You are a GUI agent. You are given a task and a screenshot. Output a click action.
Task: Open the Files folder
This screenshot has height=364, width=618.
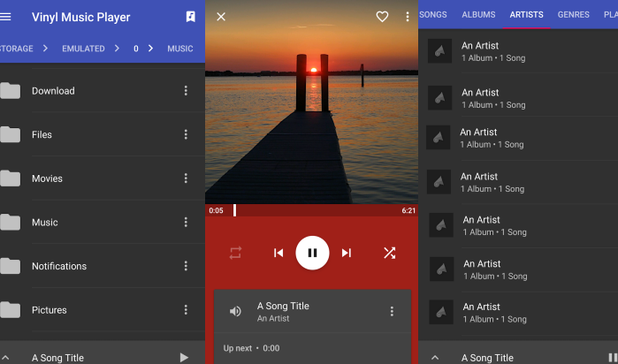click(x=103, y=134)
